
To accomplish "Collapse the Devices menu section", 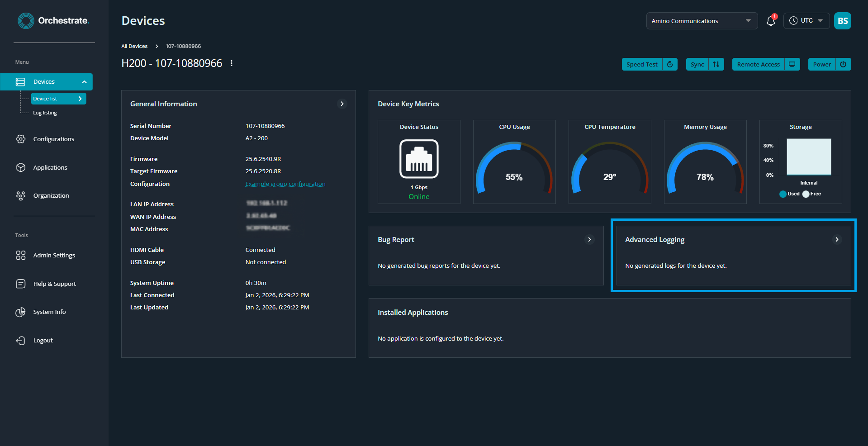I will [84, 82].
